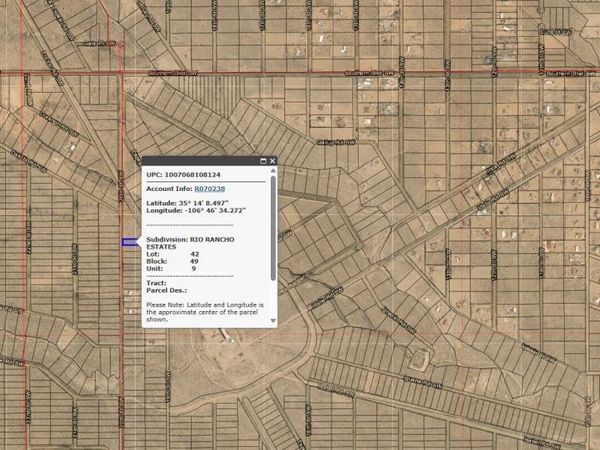Click the popup's vertical scrollbar thumb
This screenshot has height=450, width=600.
click(273, 228)
